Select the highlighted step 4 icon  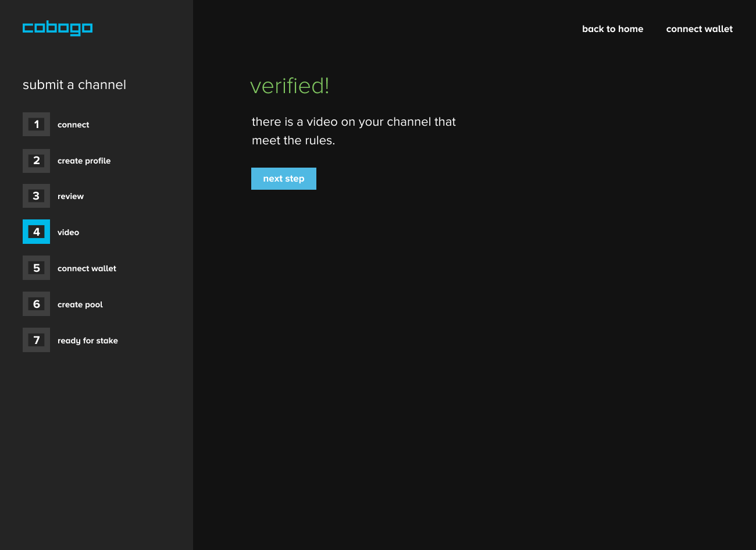(x=36, y=232)
